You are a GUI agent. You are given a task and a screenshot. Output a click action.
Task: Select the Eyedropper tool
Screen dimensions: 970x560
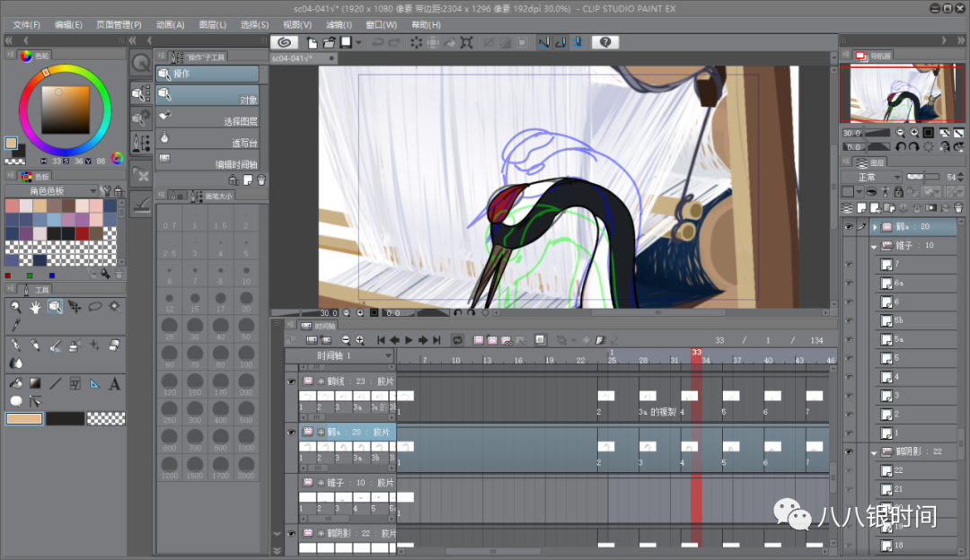point(15,324)
